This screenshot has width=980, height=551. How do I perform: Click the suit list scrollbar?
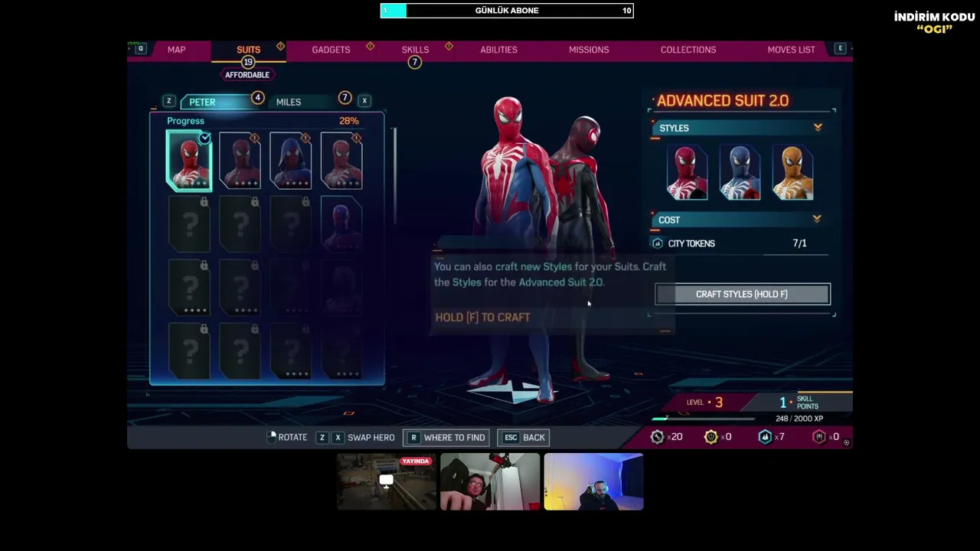[x=394, y=177]
